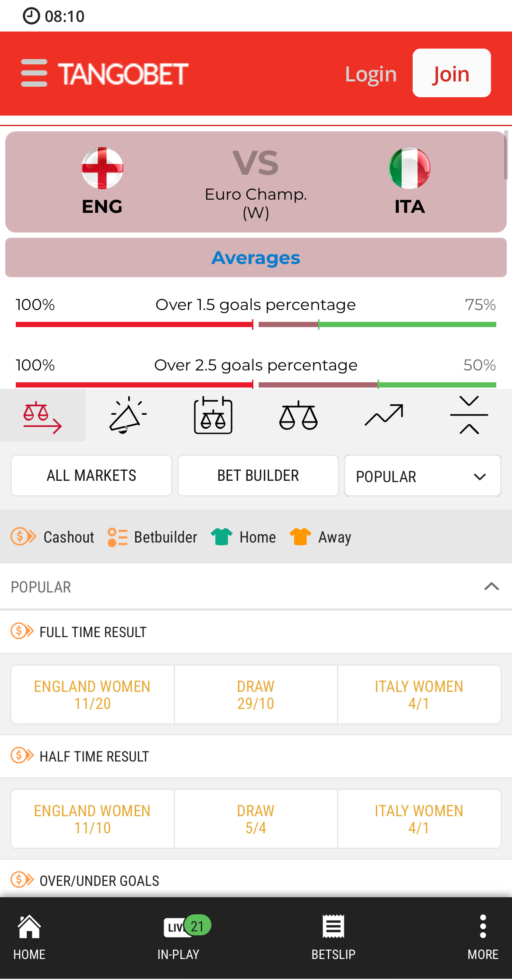Click the Login link
The image size is (512, 980).
click(370, 74)
